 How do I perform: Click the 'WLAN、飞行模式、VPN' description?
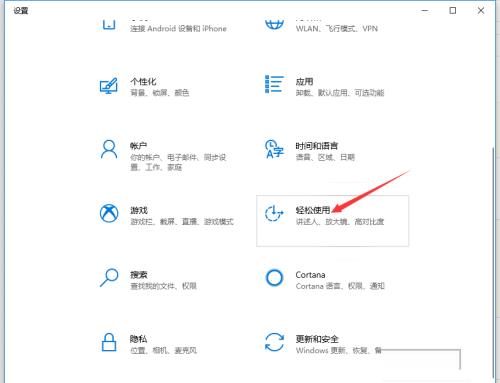tap(337, 29)
